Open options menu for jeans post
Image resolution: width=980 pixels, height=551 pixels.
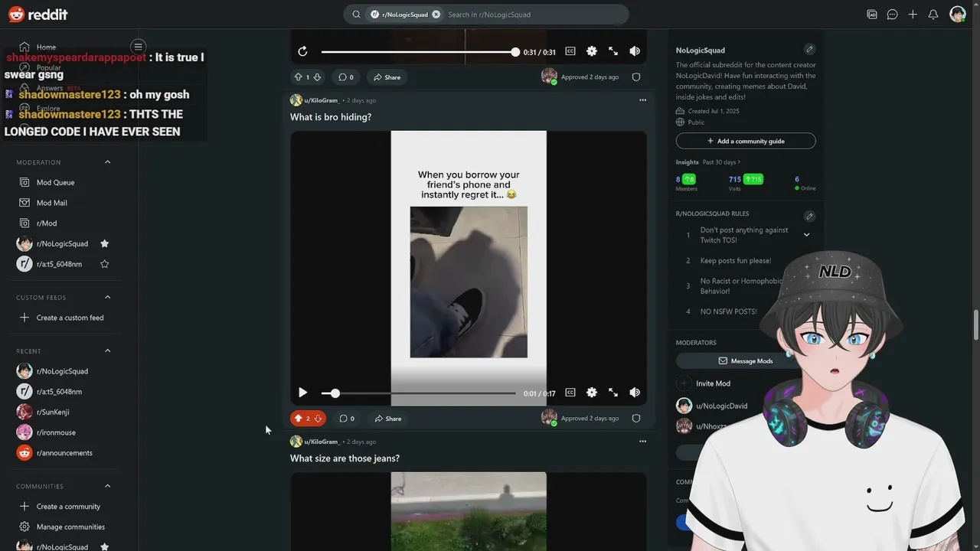642,442
